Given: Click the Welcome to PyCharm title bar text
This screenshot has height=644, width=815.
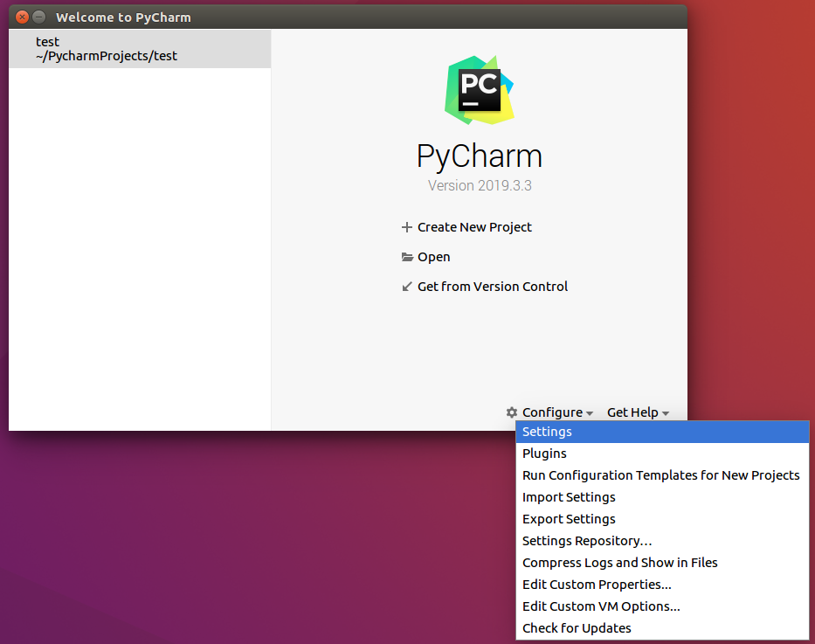Looking at the screenshot, I should pyautogui.click(x=124, y=17).
